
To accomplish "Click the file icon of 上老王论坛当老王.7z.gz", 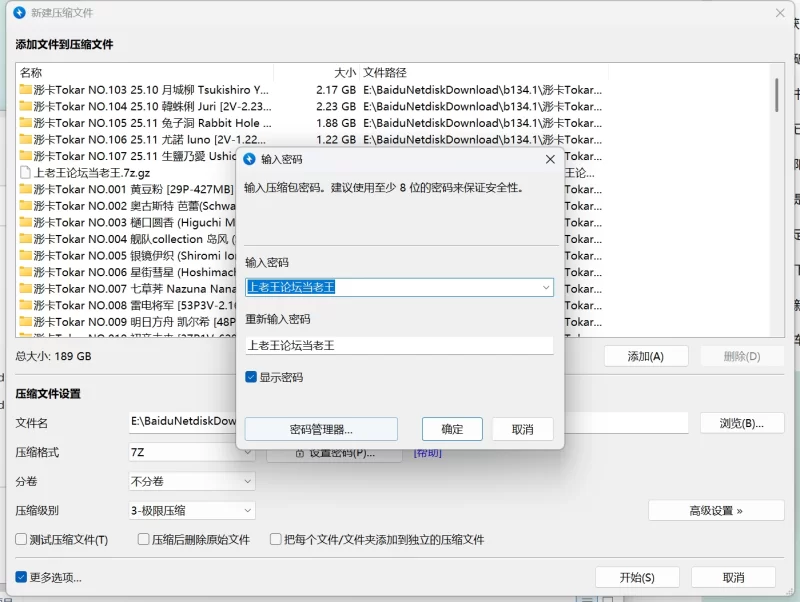I will [25, 172].
